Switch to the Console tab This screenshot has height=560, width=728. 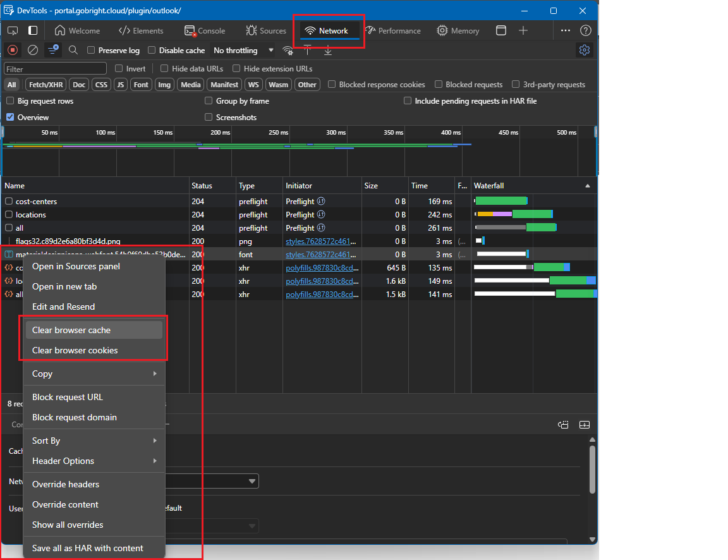point(205,30)
